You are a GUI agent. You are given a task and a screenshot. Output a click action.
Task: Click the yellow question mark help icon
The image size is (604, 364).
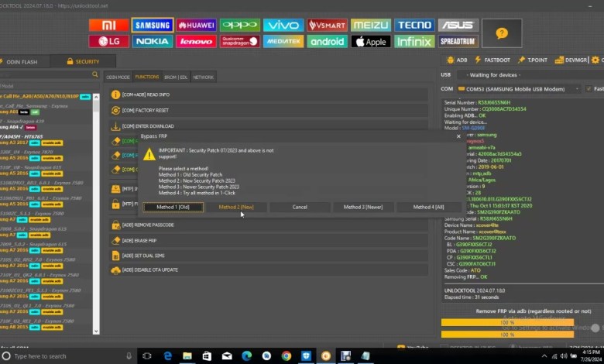(502, 33)
